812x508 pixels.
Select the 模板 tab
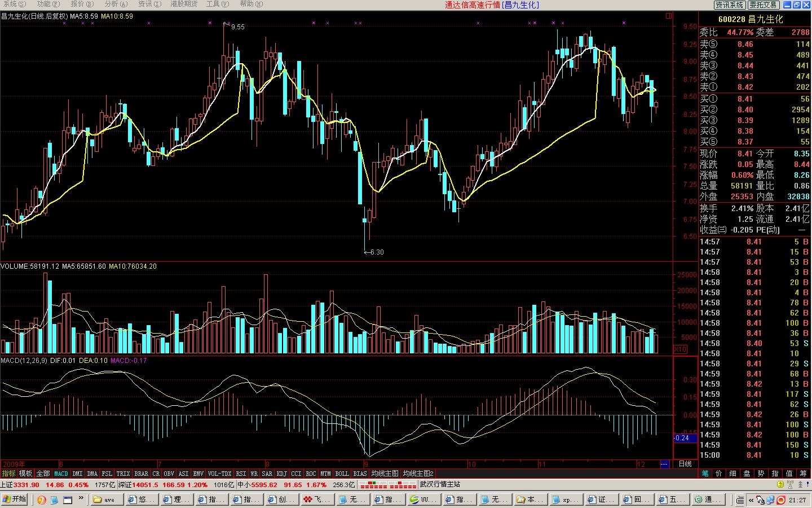coord(25,474)
